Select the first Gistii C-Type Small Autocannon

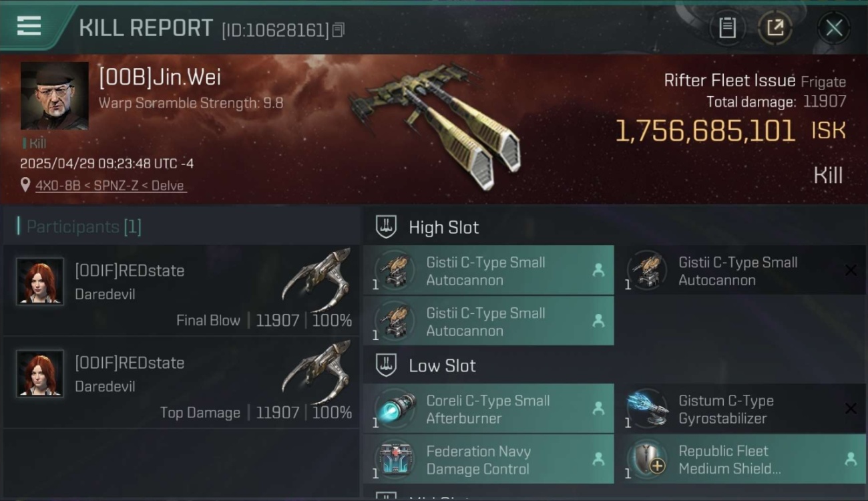coord(488,271)
